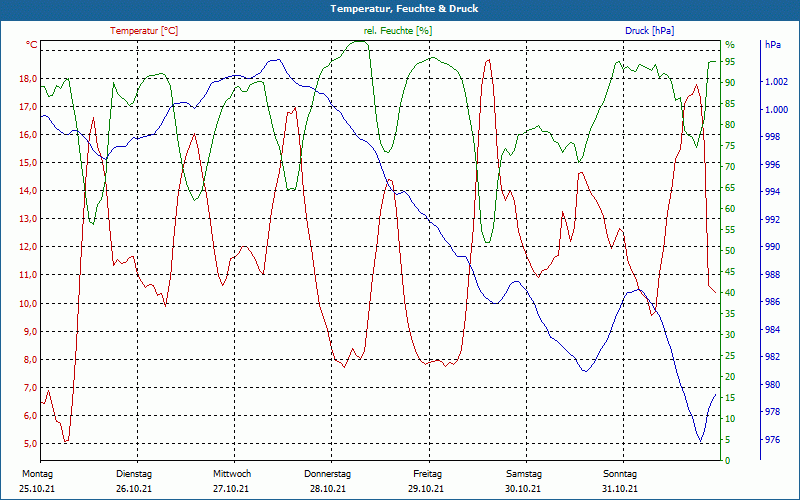
Task: Click the date '30.10.21'
Action: (523, 489)
